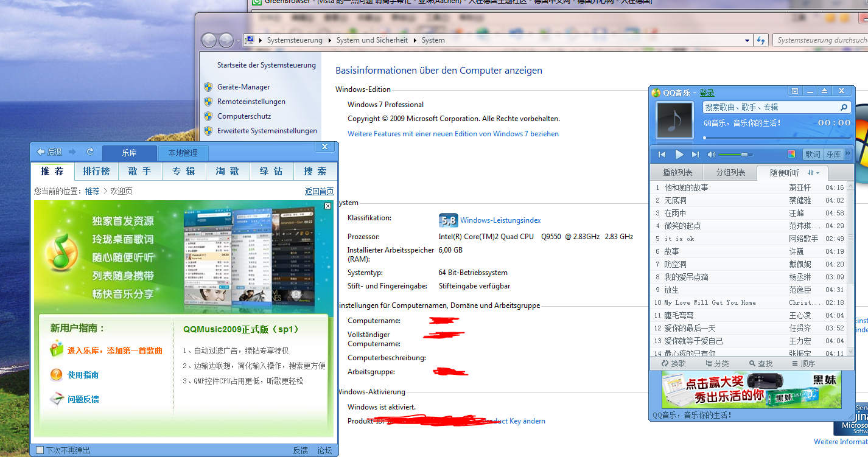868x457 pixels.
Task: Switch to 分组列表 tab
Action: point(730,173)
